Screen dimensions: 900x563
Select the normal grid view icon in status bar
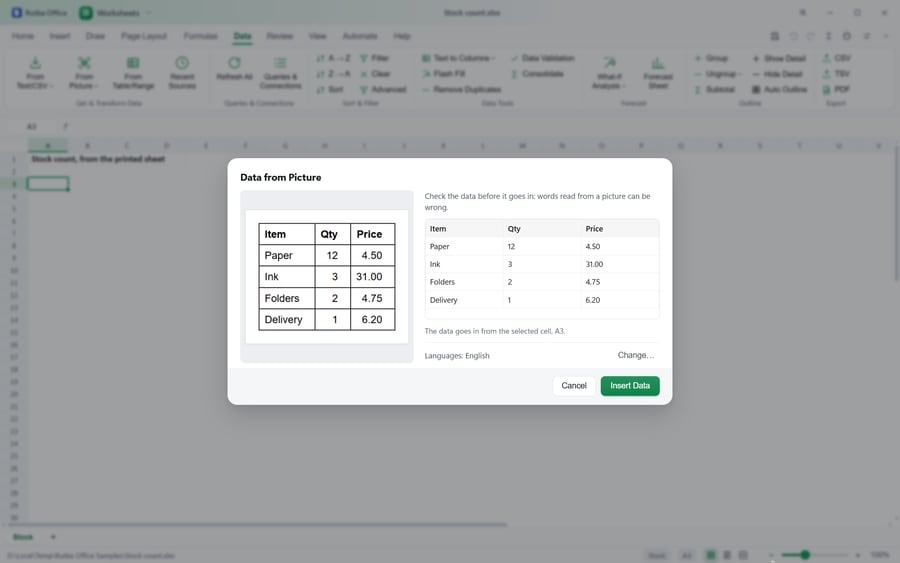(x=711, y=555)
